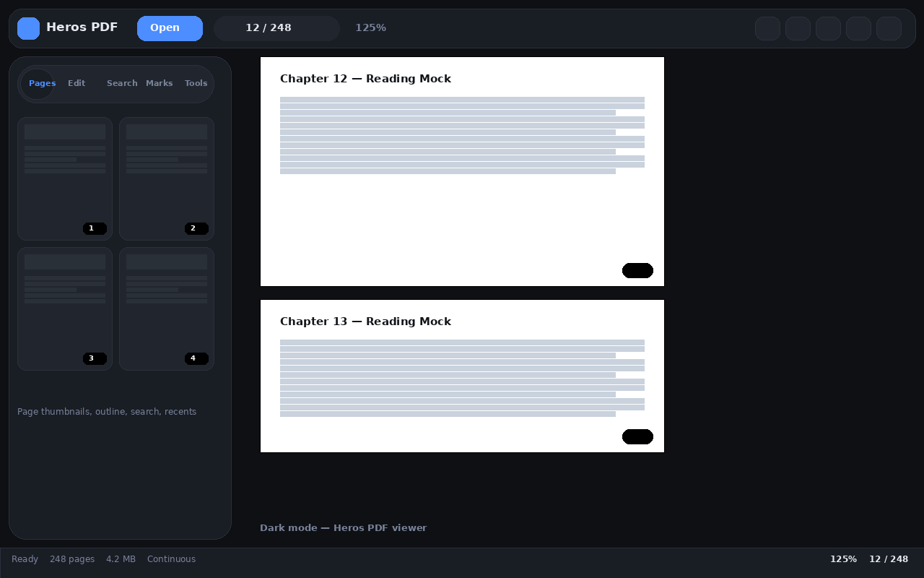Click the 125% zoom value in the status bar

(x=843, y=559)
